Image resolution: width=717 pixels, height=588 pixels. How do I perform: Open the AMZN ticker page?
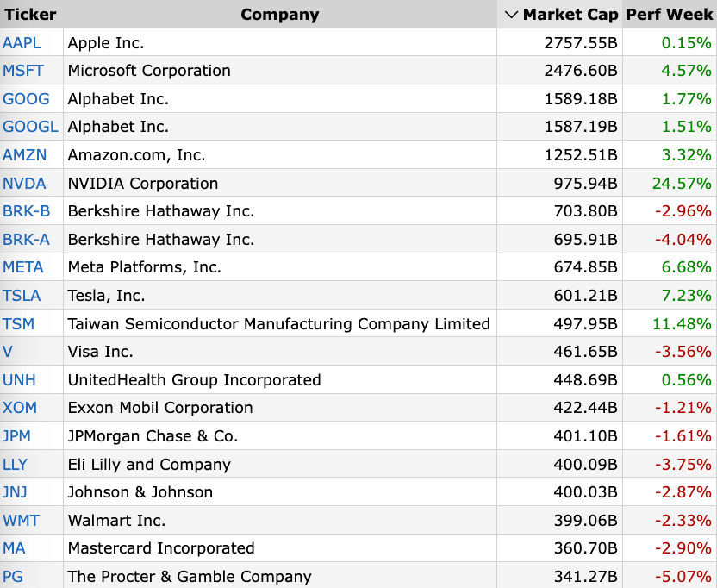pos(25,155)
